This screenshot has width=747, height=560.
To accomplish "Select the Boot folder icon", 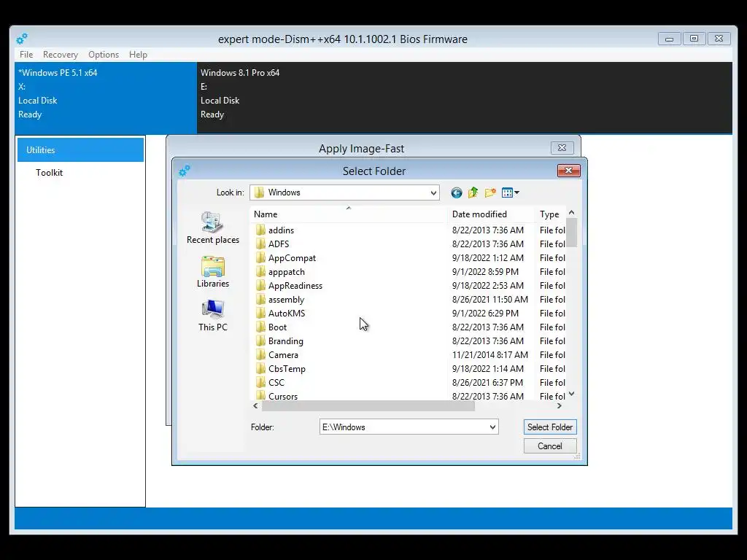I will pos(260,327).
